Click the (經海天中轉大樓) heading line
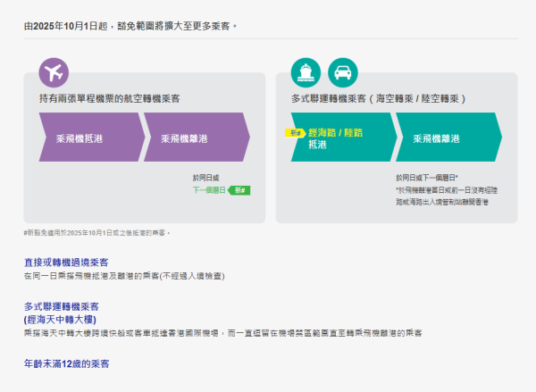 [x=60, y=320]
